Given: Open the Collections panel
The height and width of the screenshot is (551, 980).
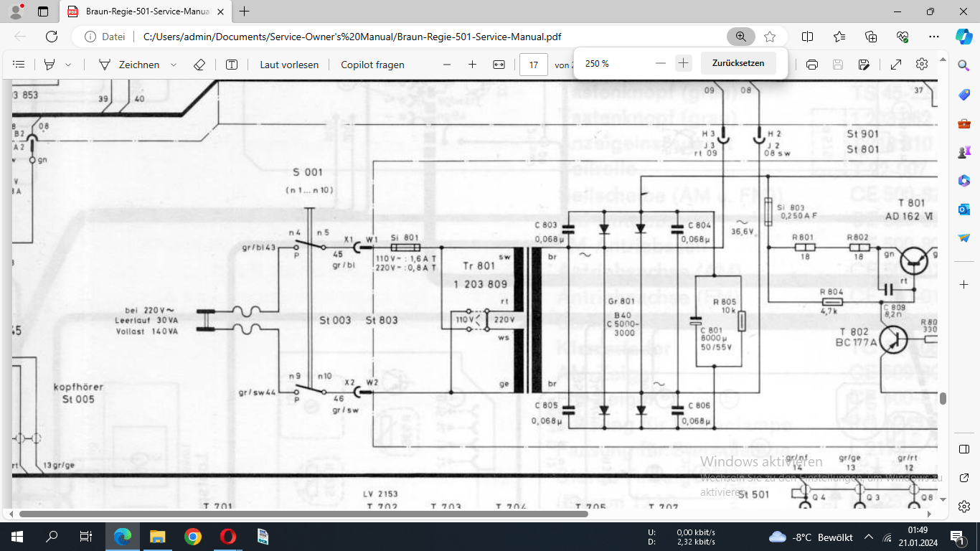Looking at the screenshot, I should tap(871, 37).
